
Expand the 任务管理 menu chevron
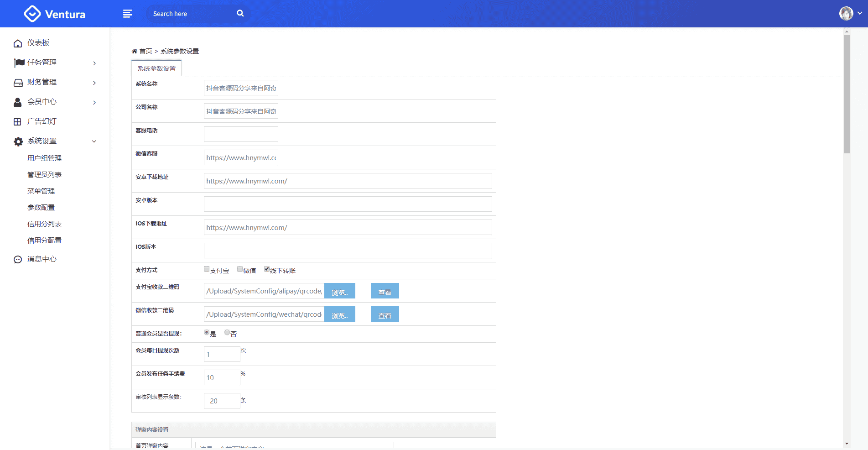click(x=94, y=63)
